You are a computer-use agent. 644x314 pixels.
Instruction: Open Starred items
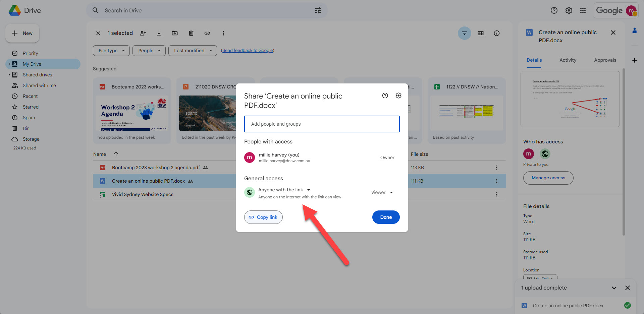coord(43,107)
